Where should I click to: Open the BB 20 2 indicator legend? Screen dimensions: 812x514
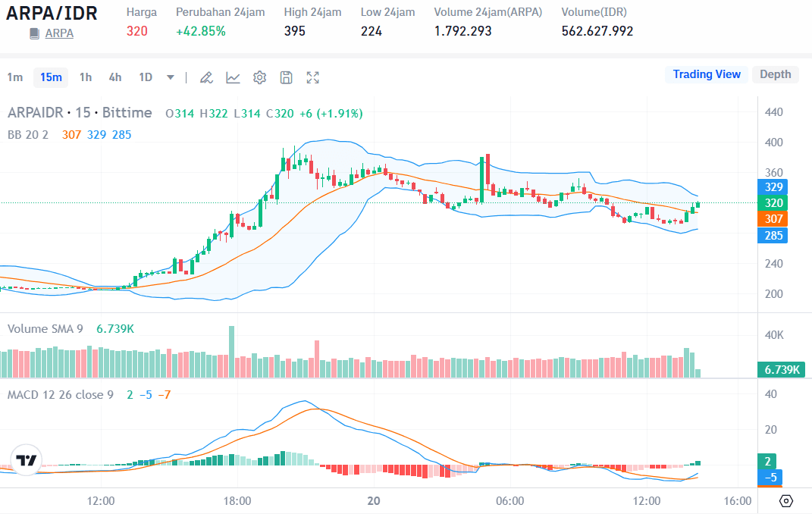[x=28, y=134]
